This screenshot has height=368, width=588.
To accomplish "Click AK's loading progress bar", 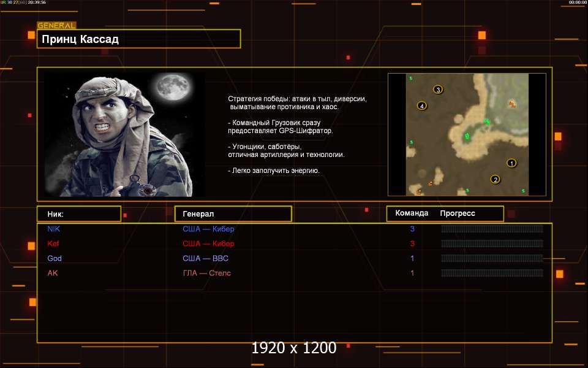I will click(492, 272).
